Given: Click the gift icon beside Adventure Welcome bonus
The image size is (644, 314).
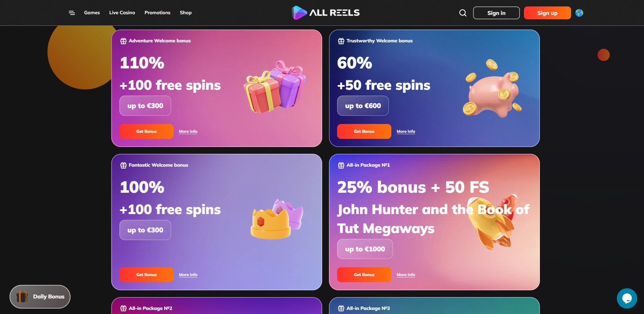Looking at the screenshot, I should point(123,41).
